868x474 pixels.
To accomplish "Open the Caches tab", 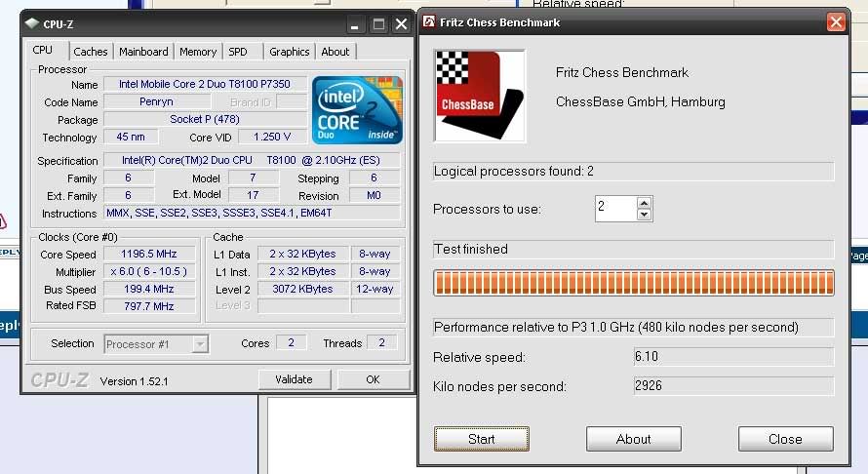I will tap(91, 52).
